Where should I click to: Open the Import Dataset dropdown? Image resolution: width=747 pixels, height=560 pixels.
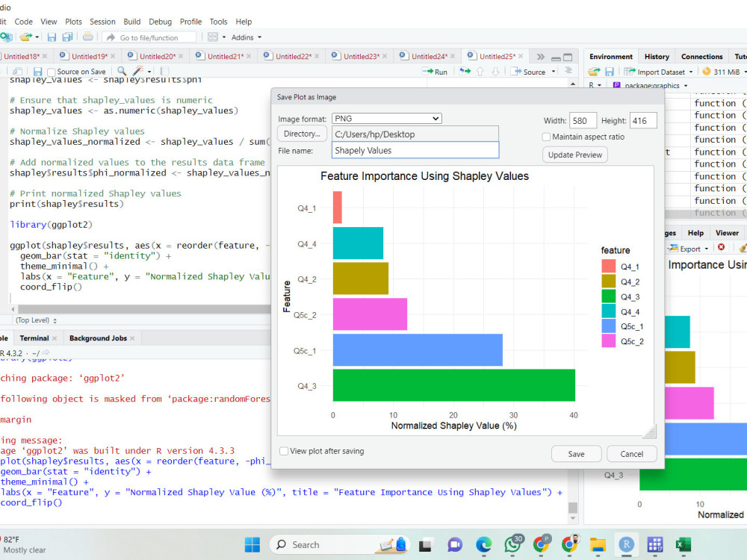[x=658, y=72]
